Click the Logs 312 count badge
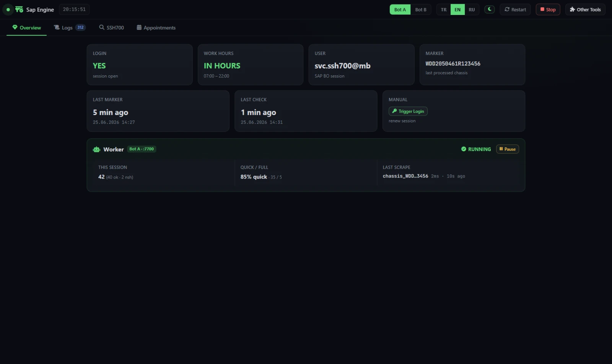 point(80,28)
